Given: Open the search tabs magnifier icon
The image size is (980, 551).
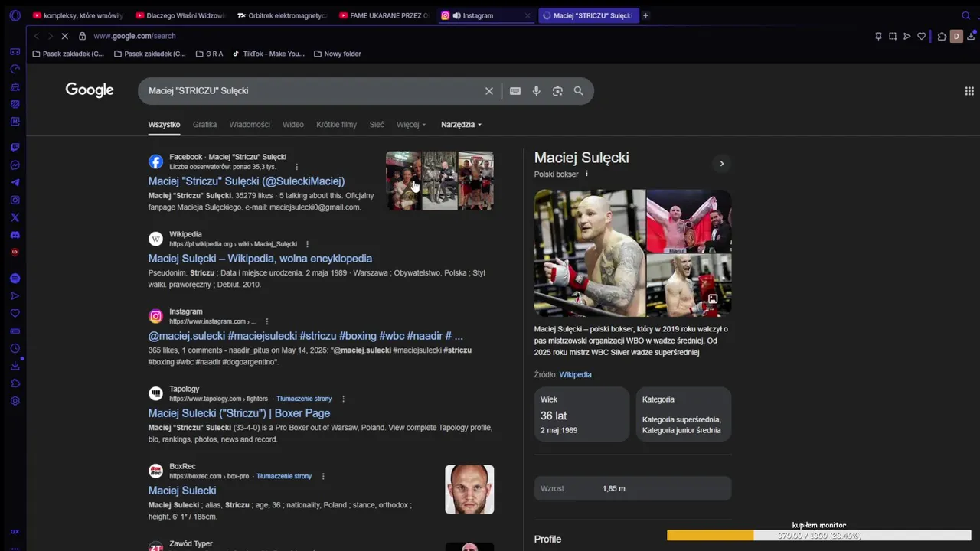Looking at the screenshot, I should 965,15.
